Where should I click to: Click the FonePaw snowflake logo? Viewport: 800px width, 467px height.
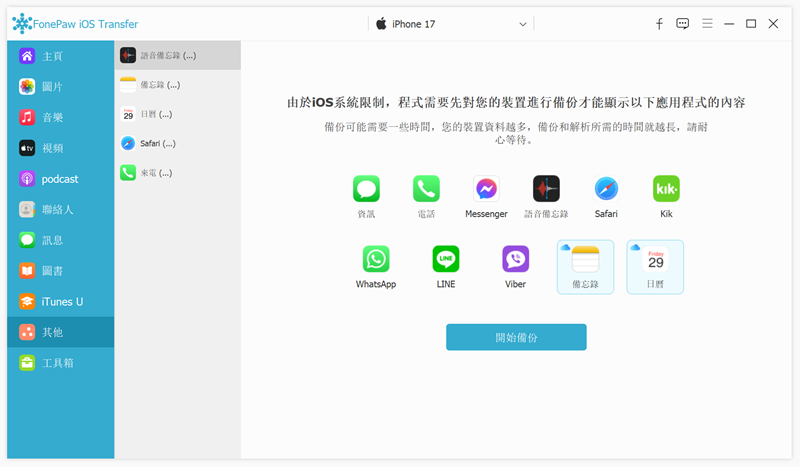pyautogui.click(x=22, y=23)
